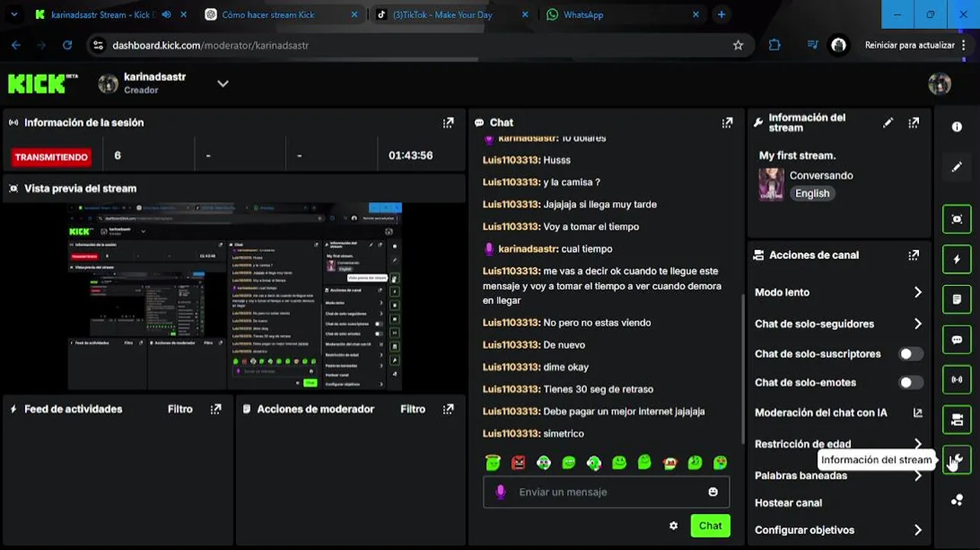Click the chat bubble sidebar icon

click(957, 339)
